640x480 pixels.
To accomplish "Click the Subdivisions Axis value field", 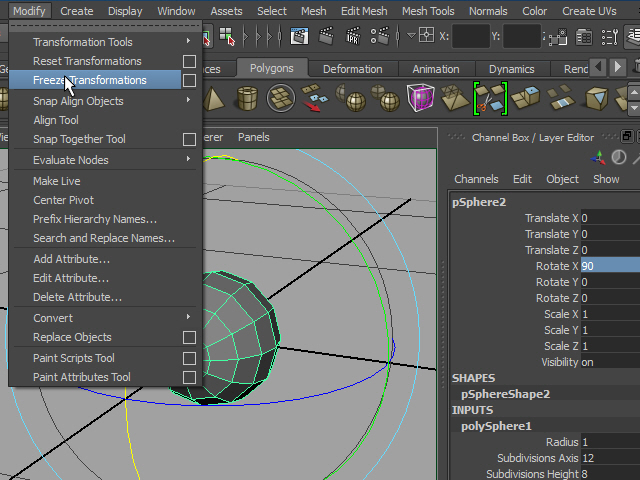I will [610, 458].
